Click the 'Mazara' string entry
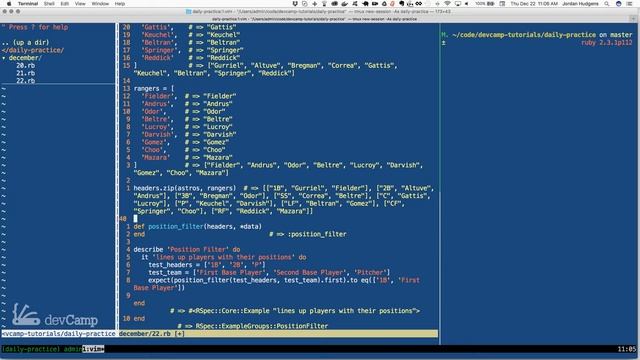The width and height of the screenshot is (640, 360). point(156,158)
